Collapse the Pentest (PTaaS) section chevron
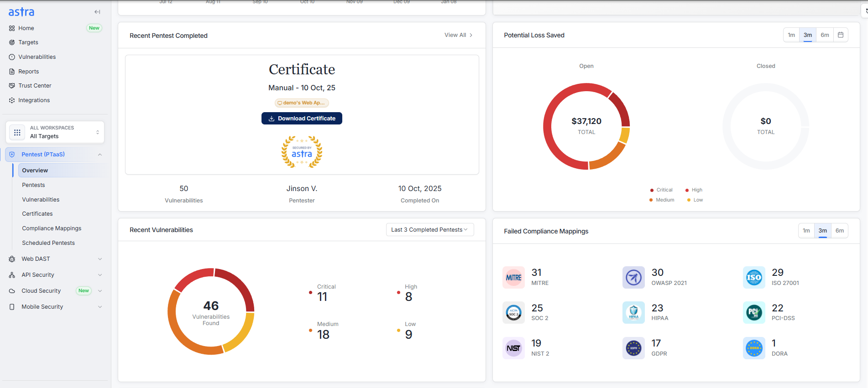The width and height of the screenshot is (868, 388). click(100, 155)
